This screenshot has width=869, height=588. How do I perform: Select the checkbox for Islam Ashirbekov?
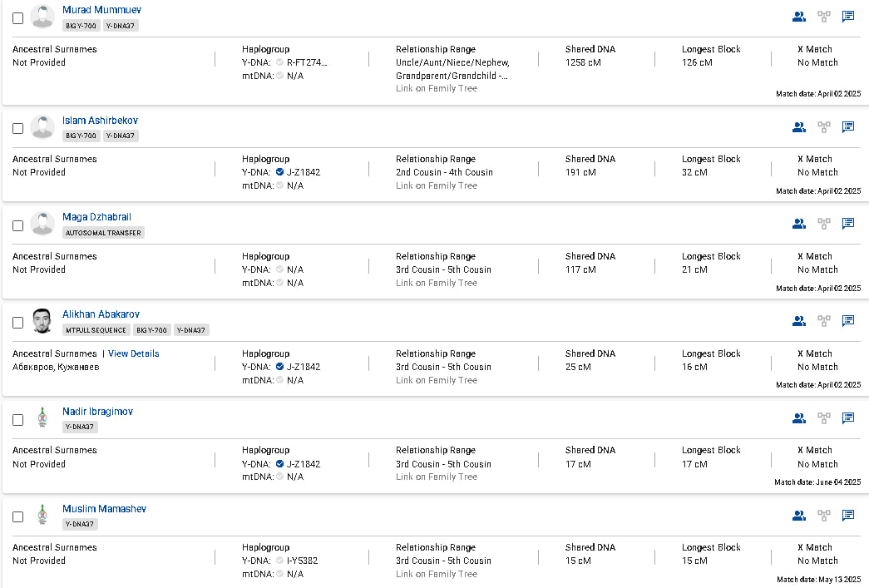tap(17, 129)
